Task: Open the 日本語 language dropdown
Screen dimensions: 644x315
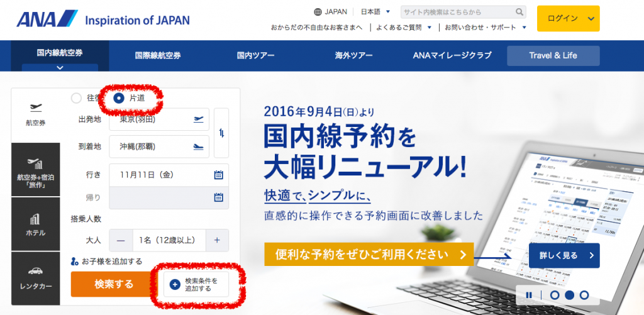Action: (x=375, y=12)
